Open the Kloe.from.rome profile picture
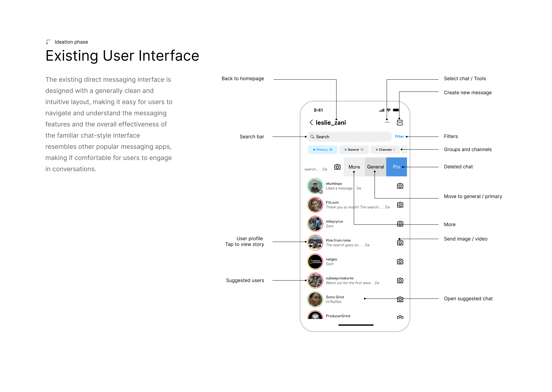The height and width of the screenshot is (392, 552). pos(315,243)
